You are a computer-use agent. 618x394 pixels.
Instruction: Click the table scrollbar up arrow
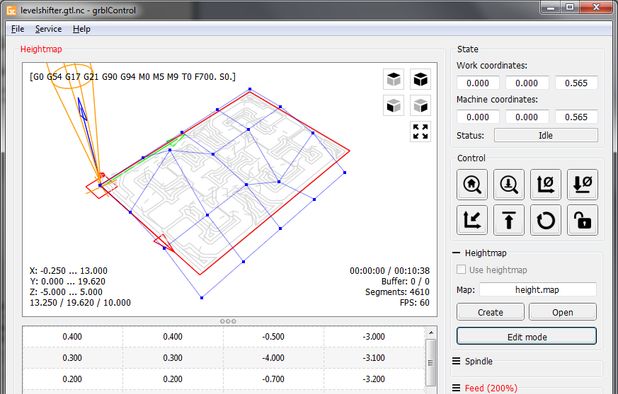431,333
